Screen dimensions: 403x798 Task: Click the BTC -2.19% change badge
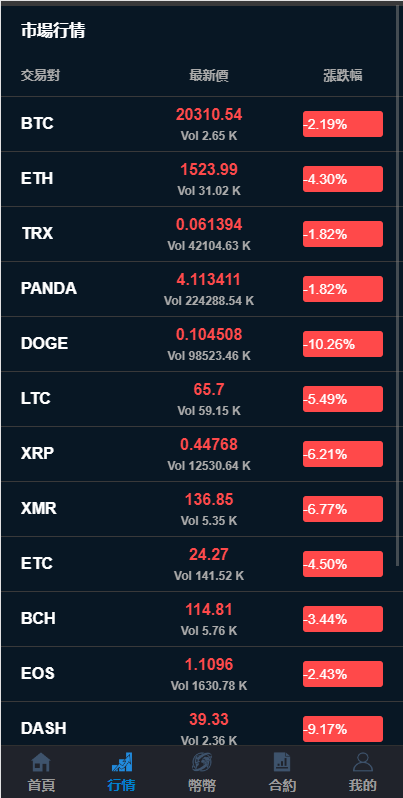click(342, 124)
